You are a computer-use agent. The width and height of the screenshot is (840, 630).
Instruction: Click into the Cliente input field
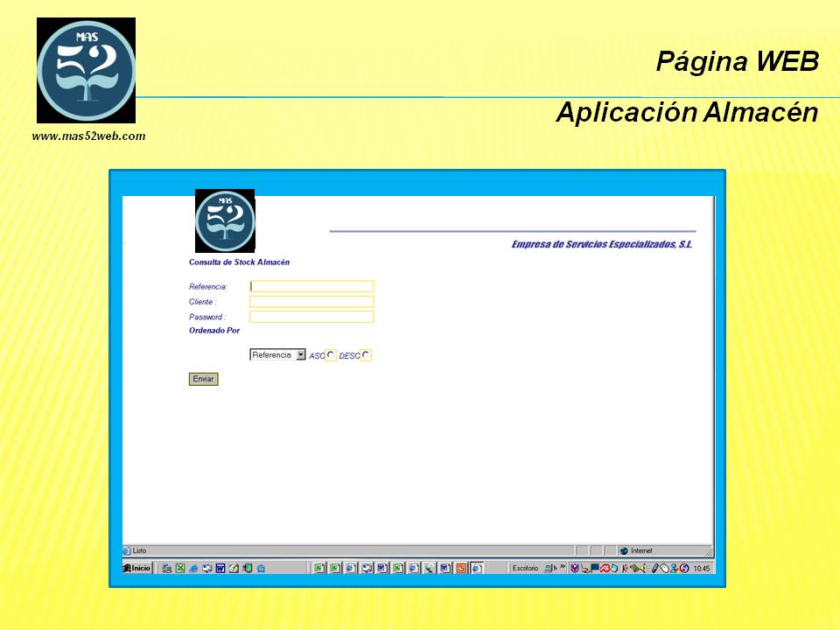point(311,302)
